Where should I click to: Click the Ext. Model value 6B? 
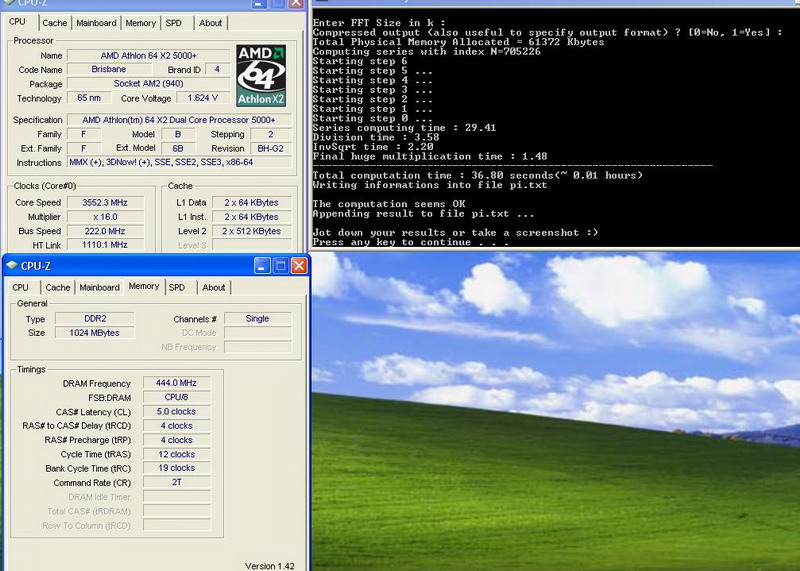178,148
